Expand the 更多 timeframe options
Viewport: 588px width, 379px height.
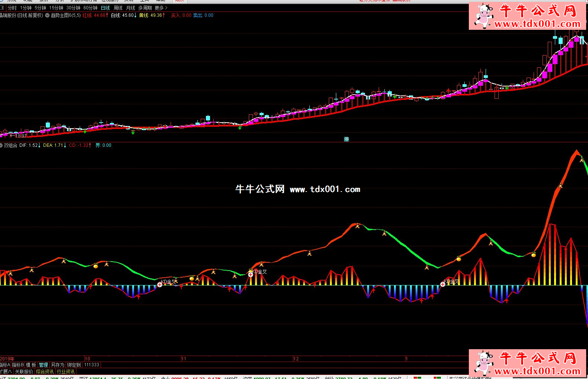click(x=161, y=8)
